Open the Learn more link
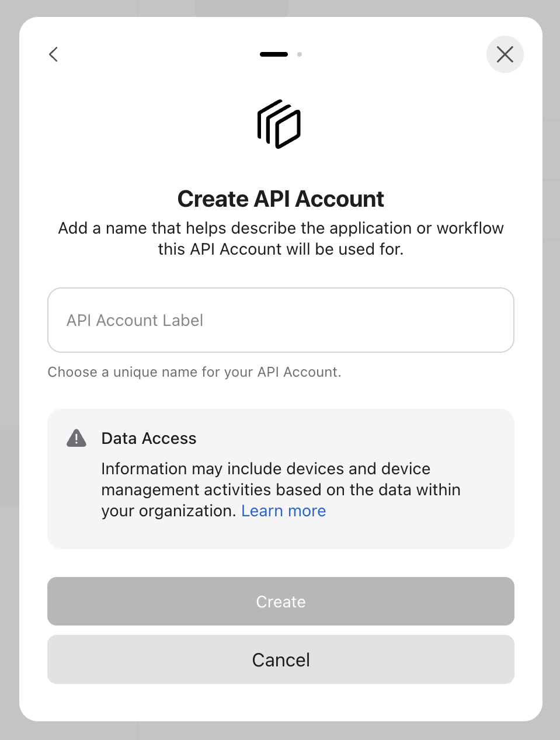Screen dimensions: 560x740 pyautogui.click(x=283, y=510)
